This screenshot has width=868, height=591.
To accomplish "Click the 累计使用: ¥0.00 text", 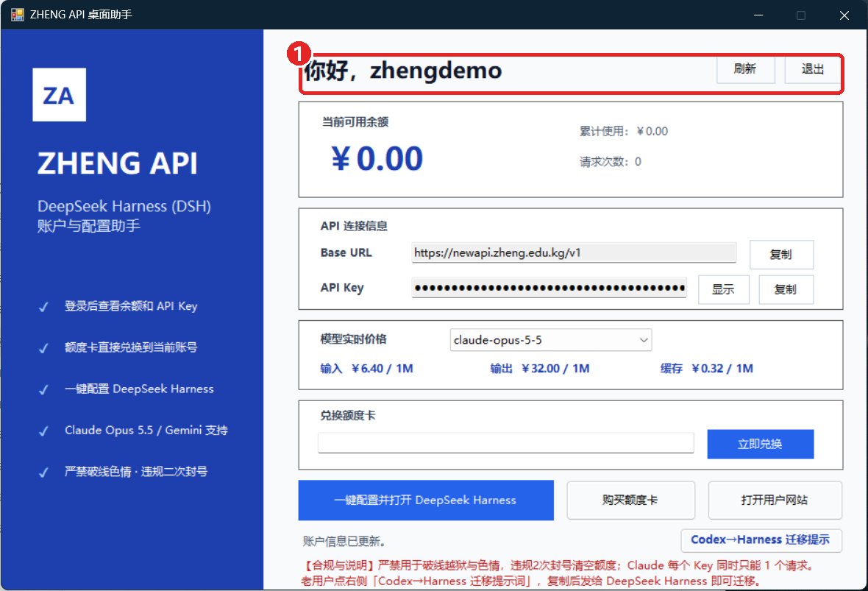I will click(x=623, y=132).
